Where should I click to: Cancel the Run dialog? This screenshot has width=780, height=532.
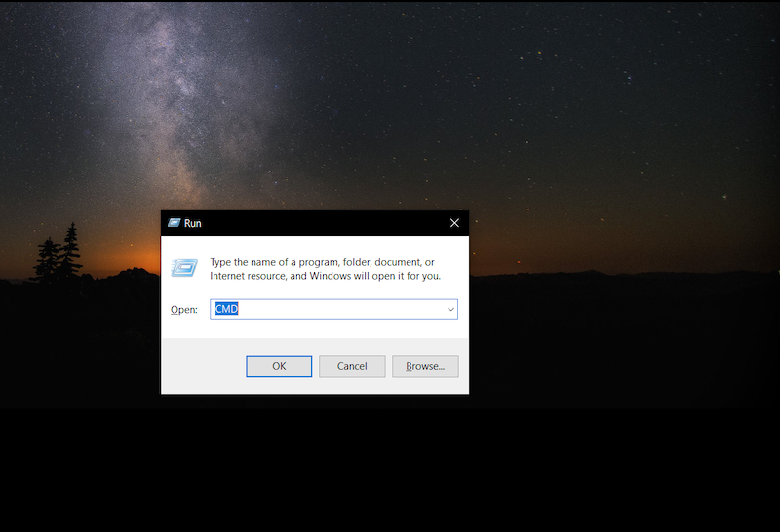(x=352, y=366)
